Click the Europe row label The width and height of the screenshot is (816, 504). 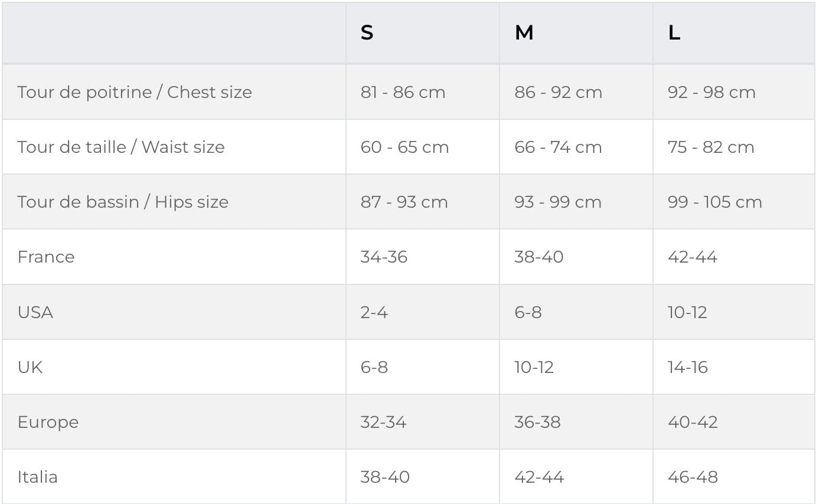pos(48,422)
